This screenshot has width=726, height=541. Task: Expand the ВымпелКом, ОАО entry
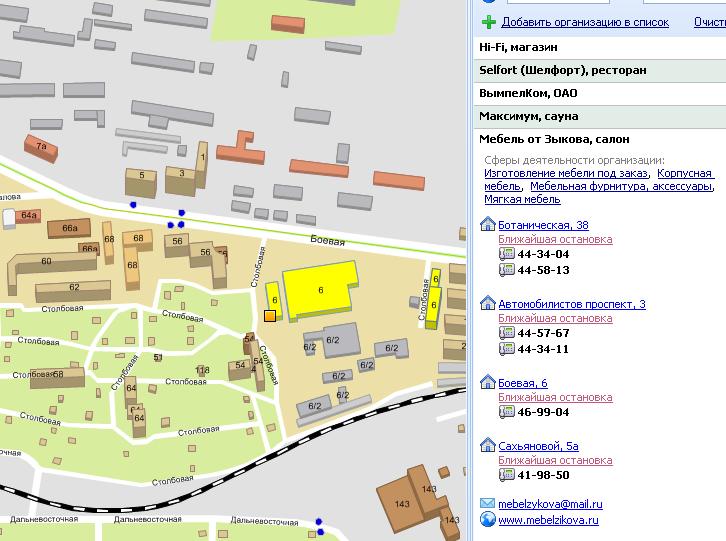coord(528,93)
